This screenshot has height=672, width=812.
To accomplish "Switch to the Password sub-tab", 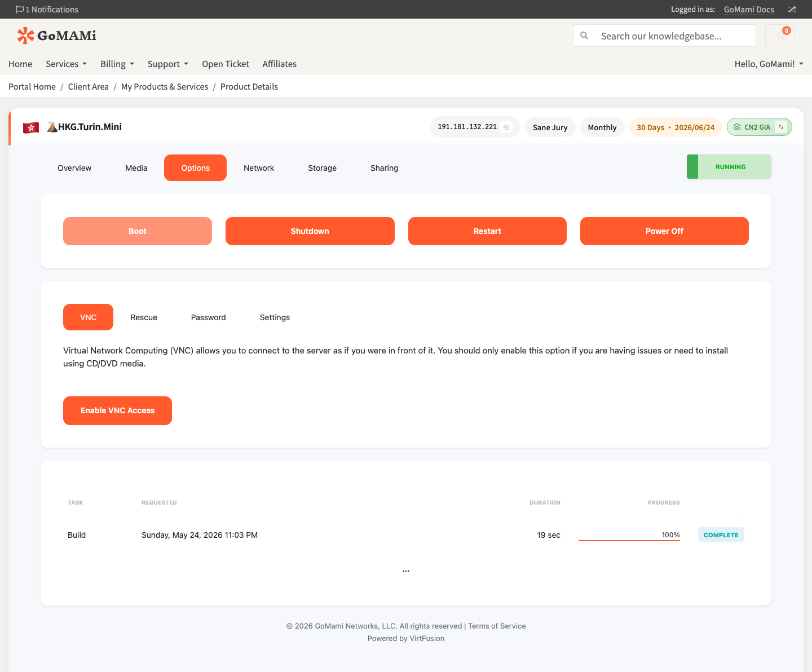I will point(209,317).
